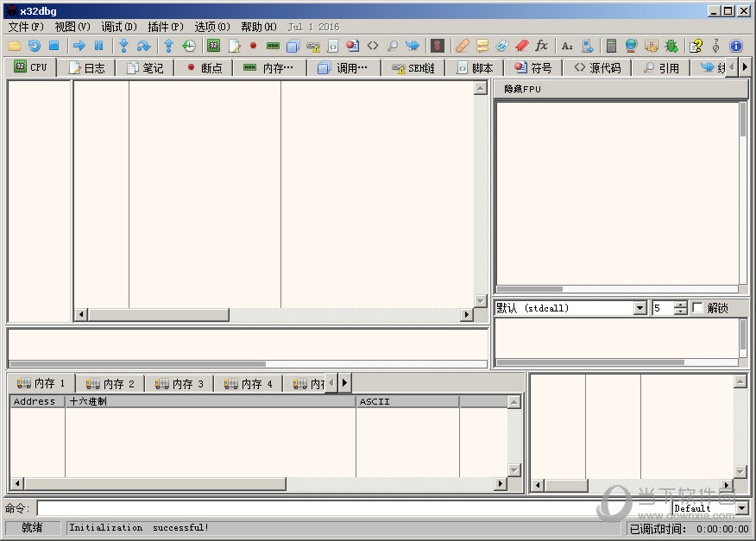This screenshot has width=756, height=541.
Task: Switch to the 符号 symbols tab
Action: [532, 68]
